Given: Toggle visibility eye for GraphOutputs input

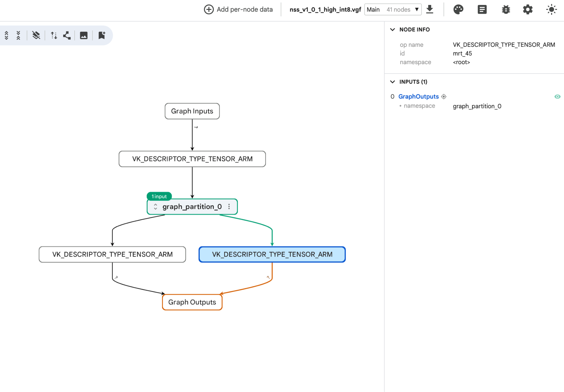Looking at the screenshot, I should pyautogui.click(x=557, y=97).
